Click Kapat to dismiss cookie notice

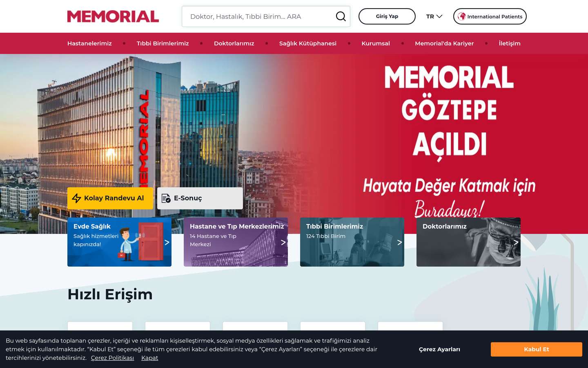click(149, 358)
